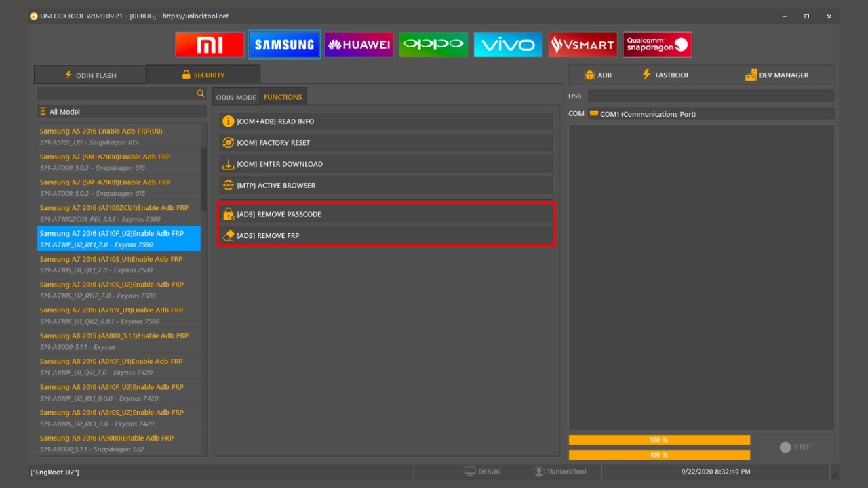The width and height of the screenshot is (868, 488).
Task: Open the USB device dropdown
Action: 711,96
